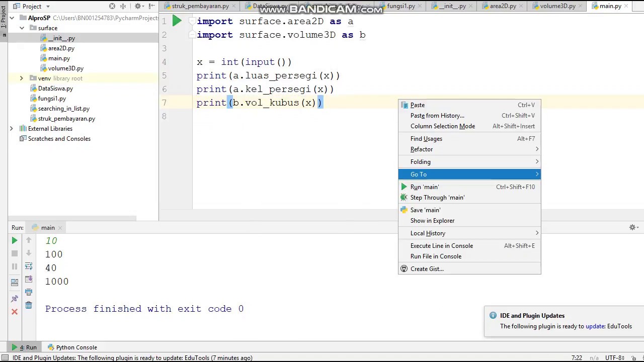The image size is (644, 362).
Task: Open Scratches and Consoles node
Action: 59,139
